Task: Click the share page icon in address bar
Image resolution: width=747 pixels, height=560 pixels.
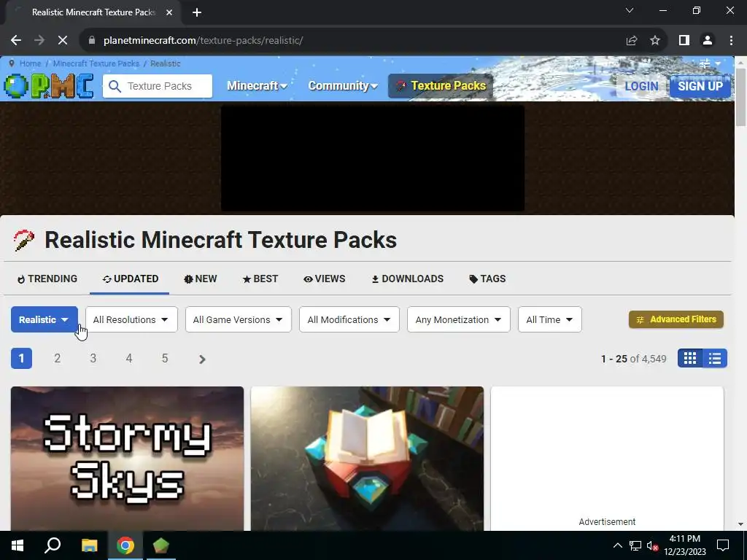Action: 632,41
